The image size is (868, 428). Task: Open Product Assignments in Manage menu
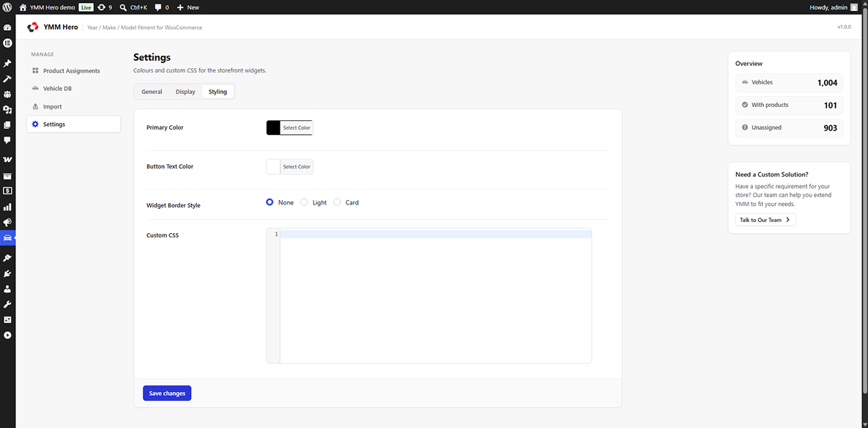click(74, 71)
